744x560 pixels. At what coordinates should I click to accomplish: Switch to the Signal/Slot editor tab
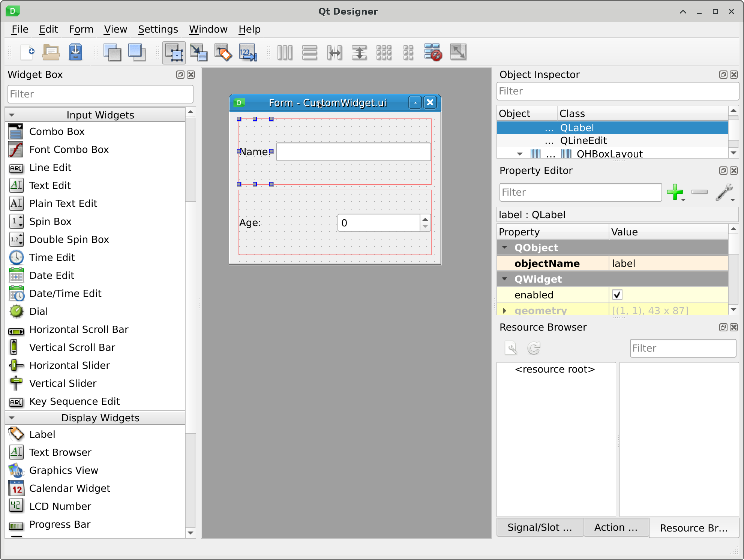coord(540,527)
